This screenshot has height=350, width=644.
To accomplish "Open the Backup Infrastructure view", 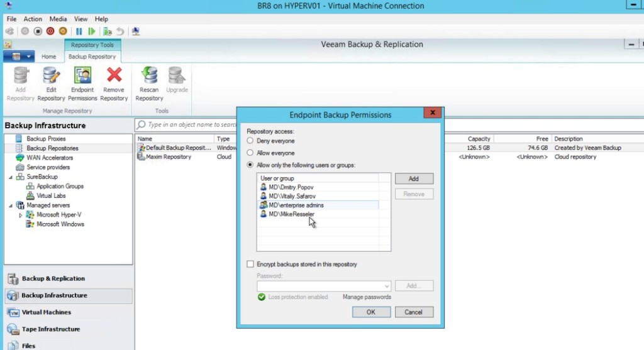I will [x=68, y=295].
